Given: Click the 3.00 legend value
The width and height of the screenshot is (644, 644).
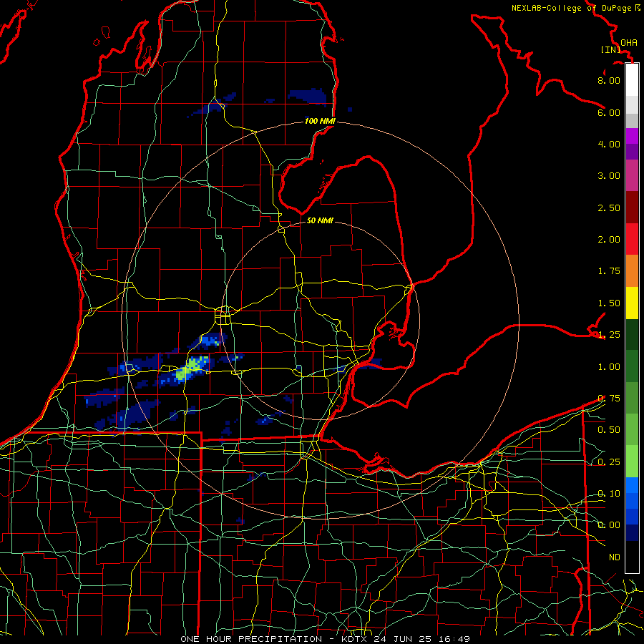Looking at the screenshot, I should pos(609,176).
